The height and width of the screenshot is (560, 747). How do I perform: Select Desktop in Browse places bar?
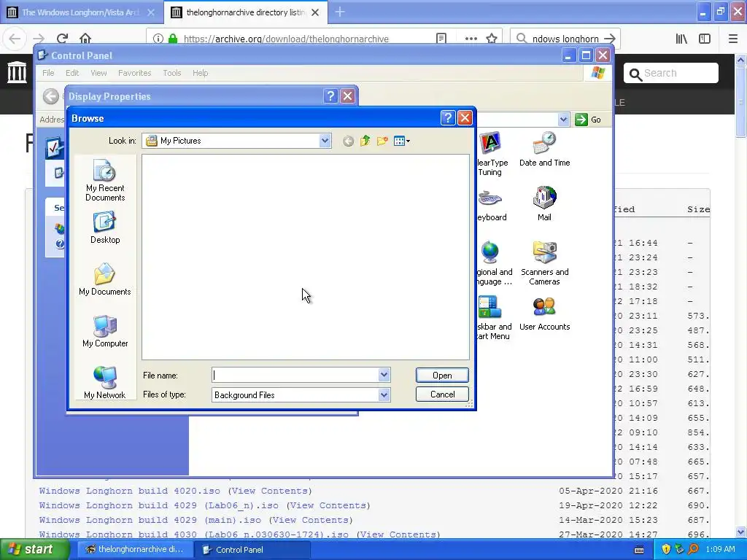pos(105,228)
